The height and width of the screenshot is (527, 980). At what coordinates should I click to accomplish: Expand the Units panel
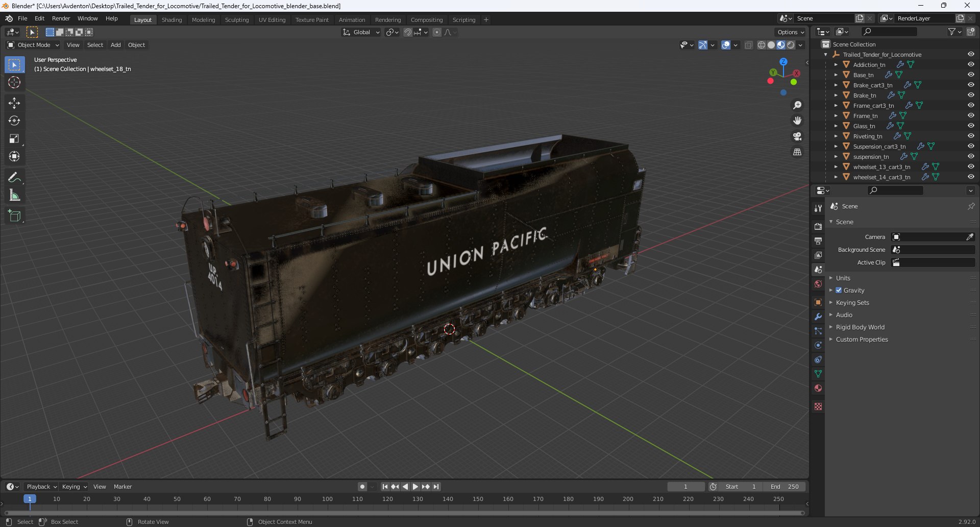tap(843, 278)
